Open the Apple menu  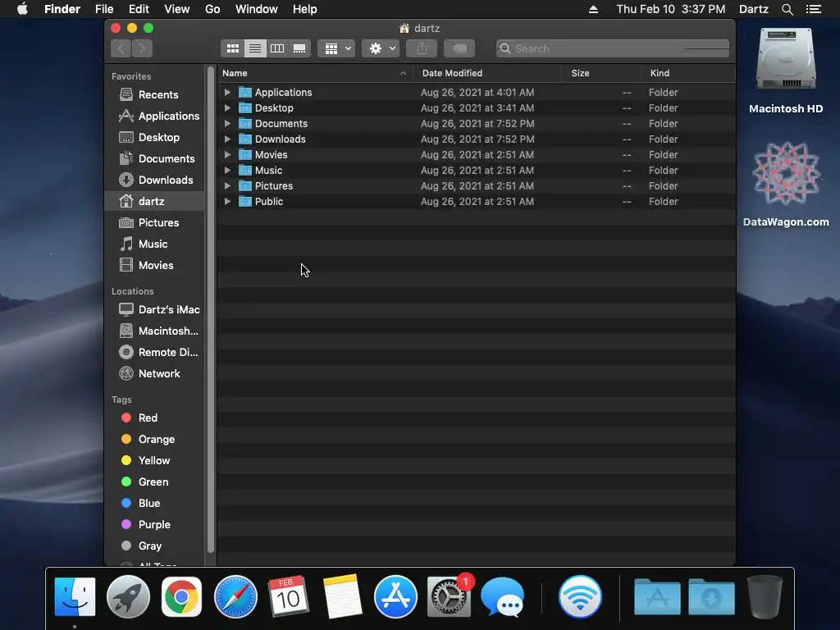click(22, 9)
